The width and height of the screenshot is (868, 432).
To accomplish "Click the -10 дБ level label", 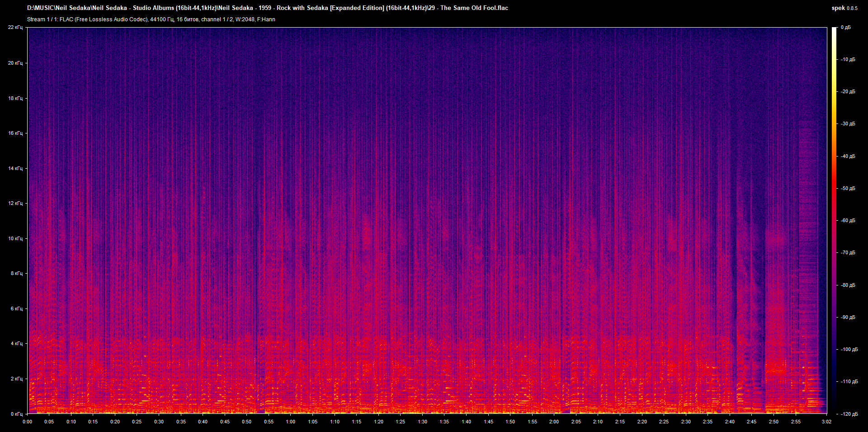I will [x=848, y=59].
